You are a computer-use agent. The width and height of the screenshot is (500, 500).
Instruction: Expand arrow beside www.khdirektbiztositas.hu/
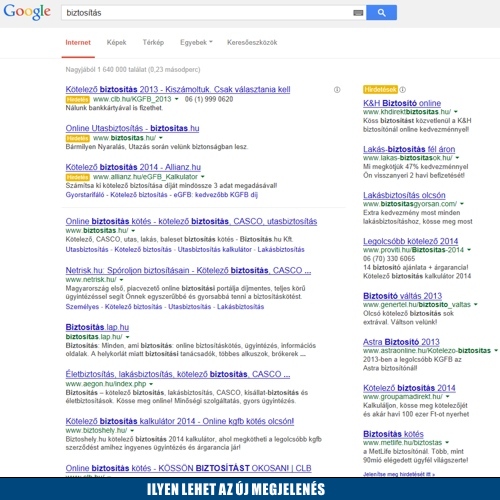[x=456, y=112]
